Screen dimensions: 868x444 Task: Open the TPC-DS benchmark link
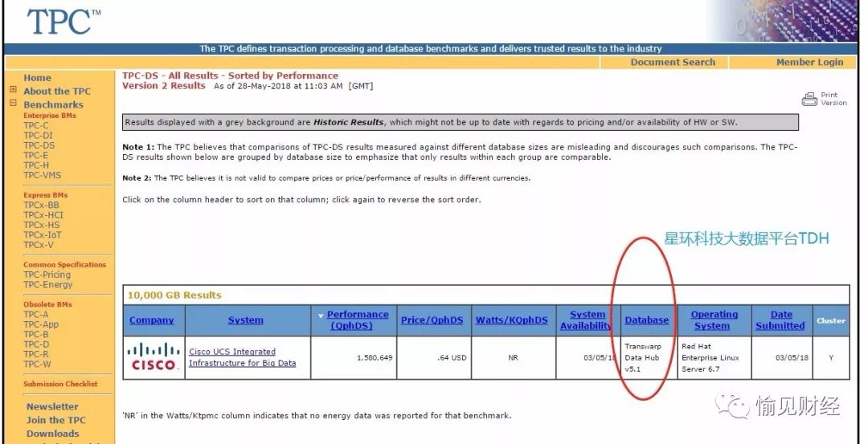(39, 145)
